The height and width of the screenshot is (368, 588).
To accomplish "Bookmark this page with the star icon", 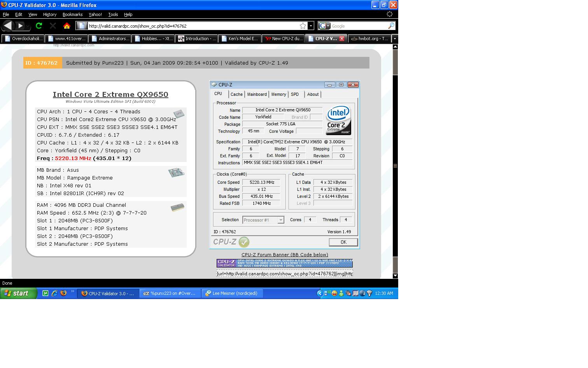I will (x=303, y=26).
